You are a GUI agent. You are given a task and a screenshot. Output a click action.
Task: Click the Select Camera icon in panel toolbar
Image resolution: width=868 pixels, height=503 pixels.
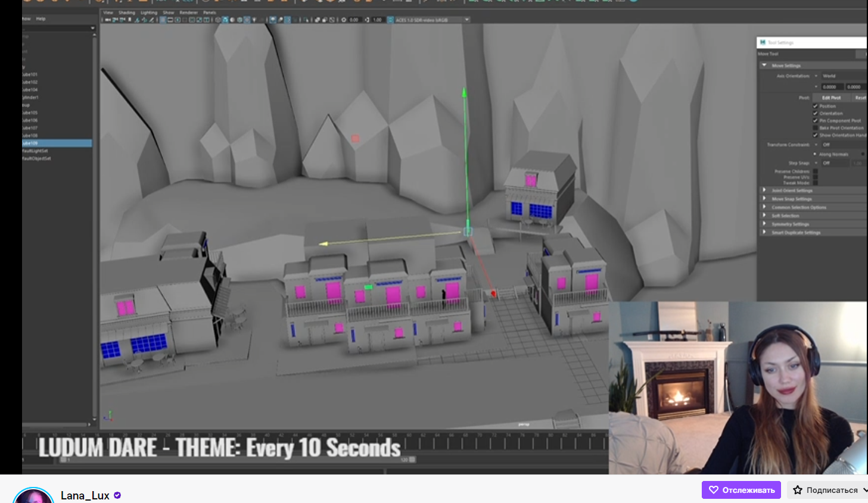[107, 20]
